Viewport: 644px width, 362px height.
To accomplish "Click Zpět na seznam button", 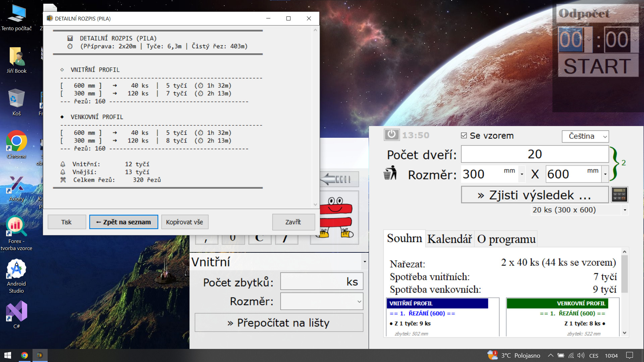I will click(x=123, y=222).
